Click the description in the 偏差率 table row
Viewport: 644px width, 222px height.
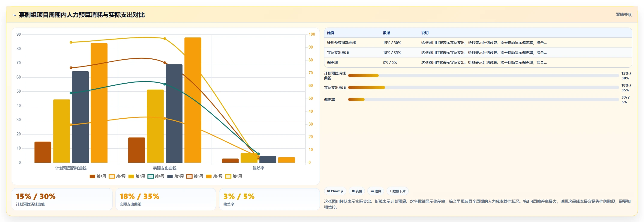(484, 63)
